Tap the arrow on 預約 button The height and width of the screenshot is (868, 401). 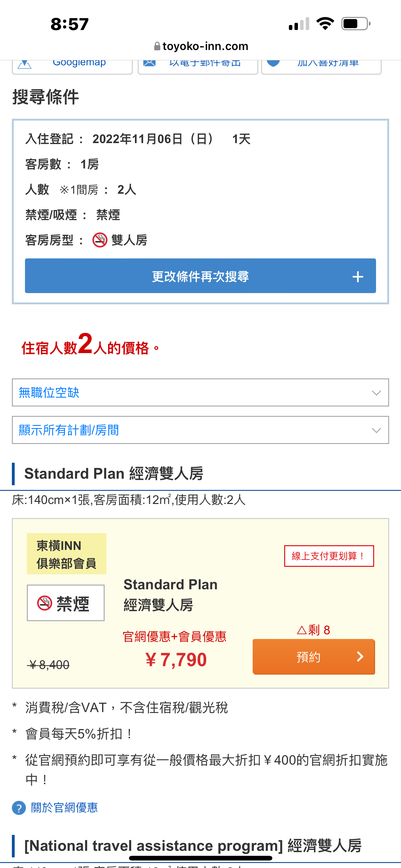[360, 656]
